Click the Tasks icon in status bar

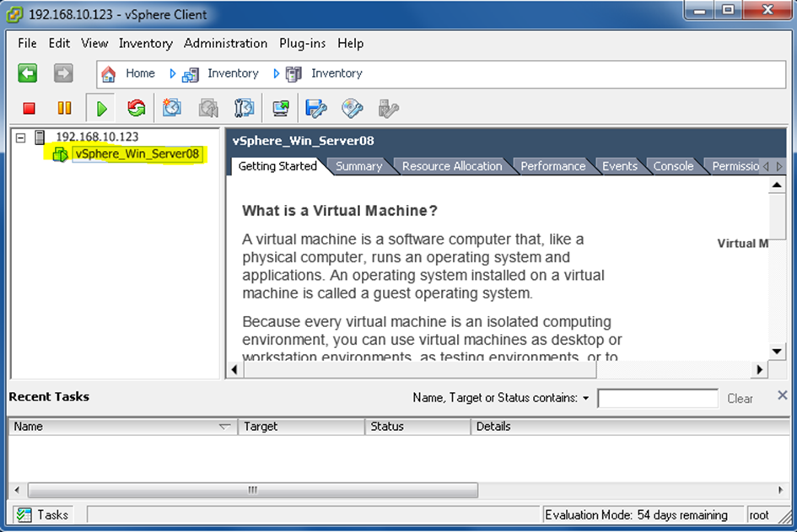[x=24, y=515]
